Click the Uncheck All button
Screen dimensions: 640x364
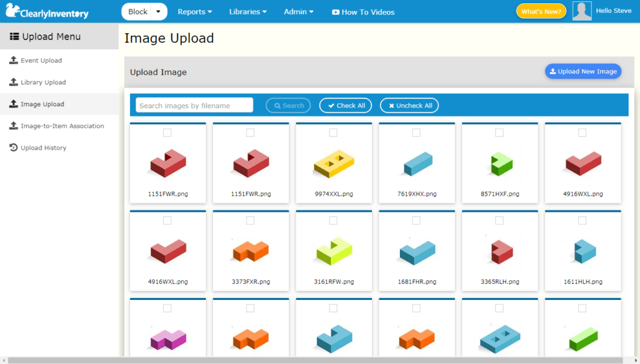tap(410, 106)
